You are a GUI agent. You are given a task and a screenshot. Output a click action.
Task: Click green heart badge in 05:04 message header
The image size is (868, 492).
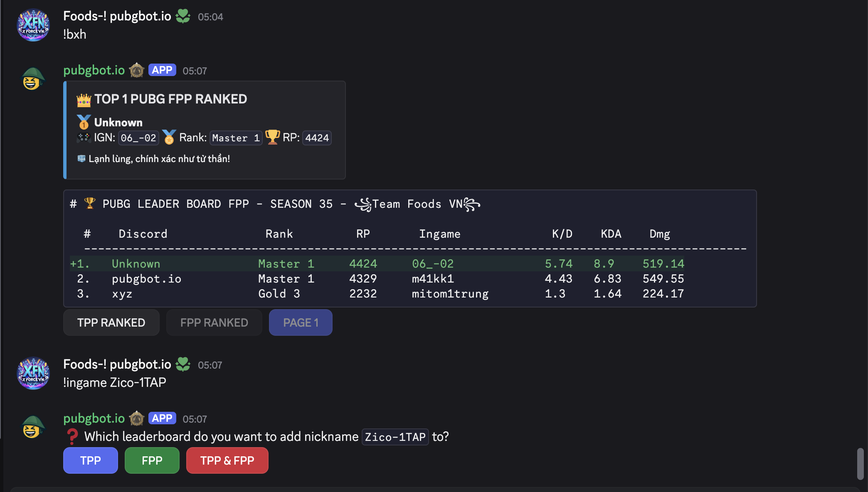coord(183,16)
